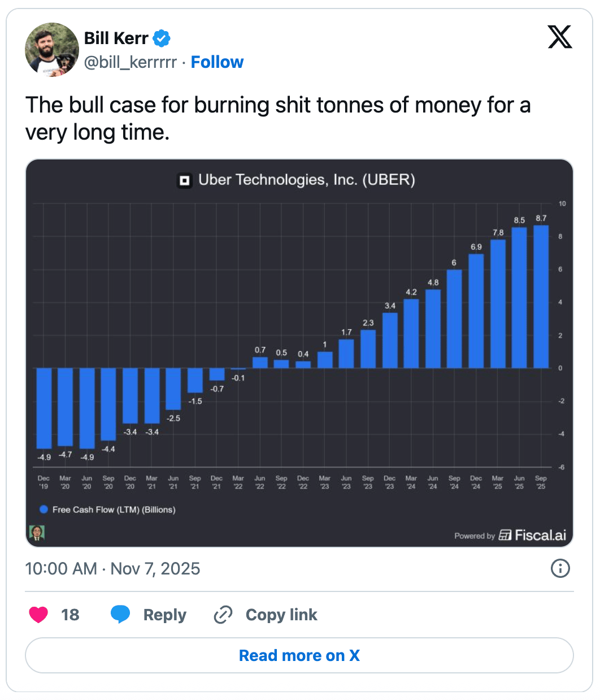This screenshot has height=700, width=600.
Task: Click the reply speech bubble icon
Action: (120, 615)
